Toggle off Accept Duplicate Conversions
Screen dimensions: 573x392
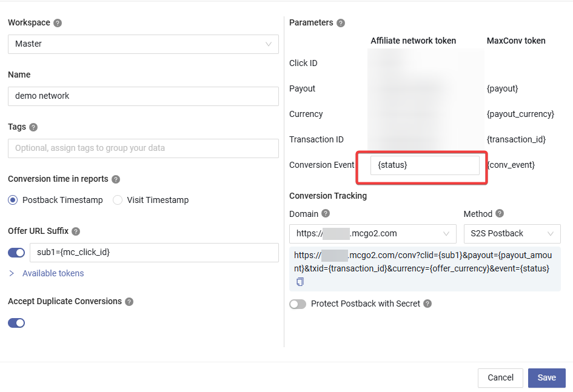16,322
